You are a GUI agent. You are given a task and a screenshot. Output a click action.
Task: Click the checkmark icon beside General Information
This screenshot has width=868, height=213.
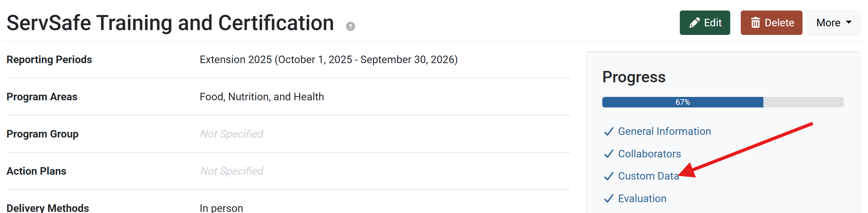pos(609,131)
